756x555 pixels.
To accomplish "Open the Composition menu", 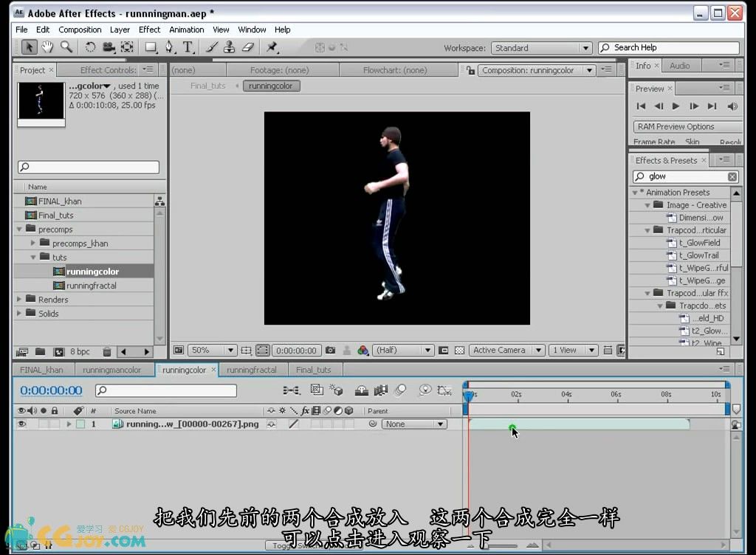I will [80, 30].
